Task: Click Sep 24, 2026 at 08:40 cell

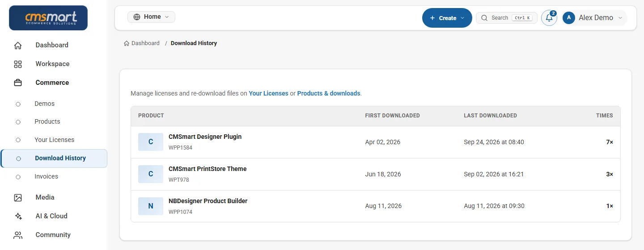Action: (494, 142)
